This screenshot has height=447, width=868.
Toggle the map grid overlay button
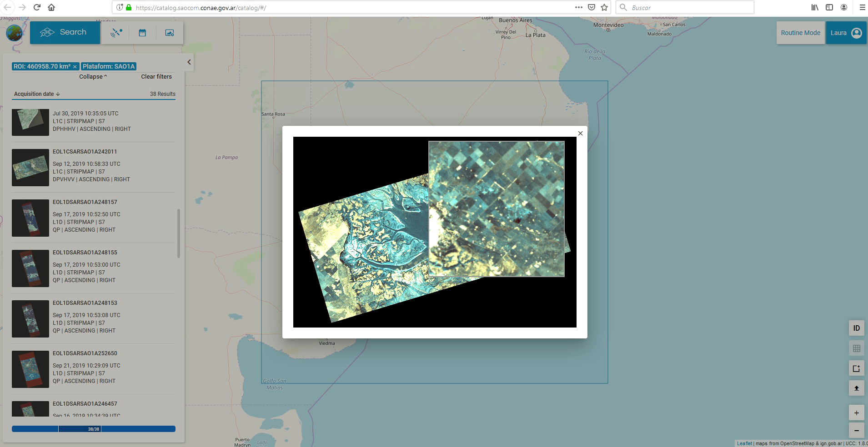(856, 348)
